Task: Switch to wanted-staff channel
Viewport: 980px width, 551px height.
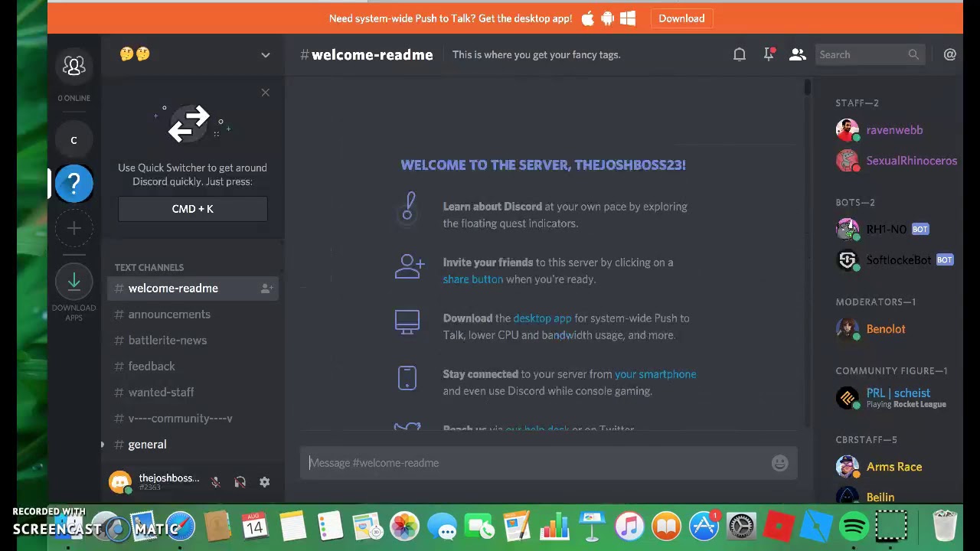Action: 192,393
